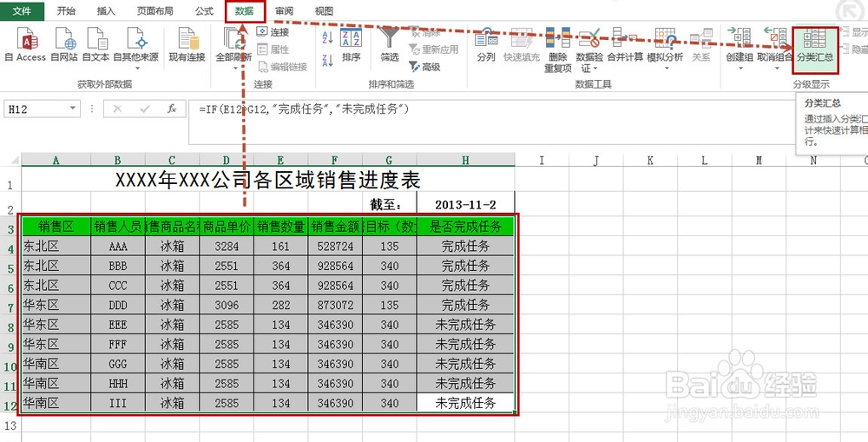The image size is (868, 442).
Task: Select column K header
Action: [x=650, y=160]
